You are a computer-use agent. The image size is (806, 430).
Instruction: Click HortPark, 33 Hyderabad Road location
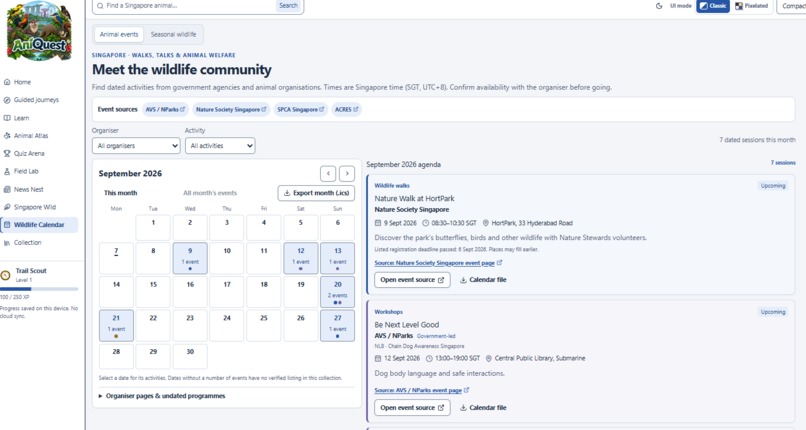532,223
